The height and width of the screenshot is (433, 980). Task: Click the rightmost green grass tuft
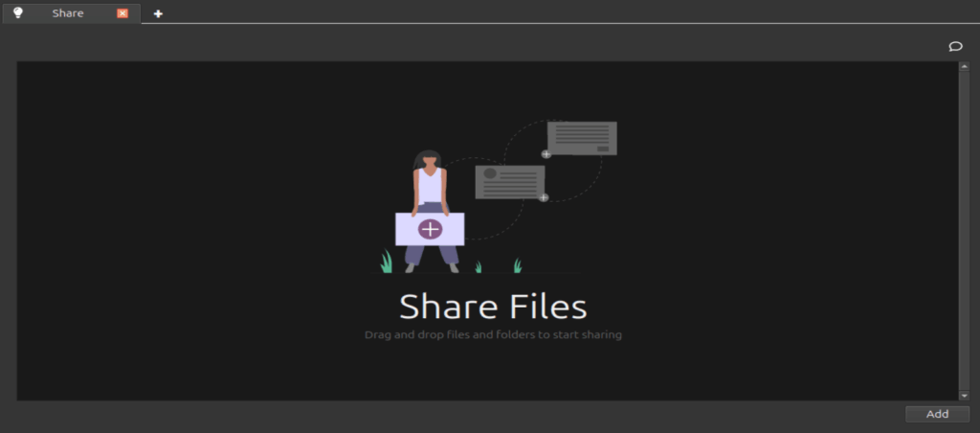(518, 265)
